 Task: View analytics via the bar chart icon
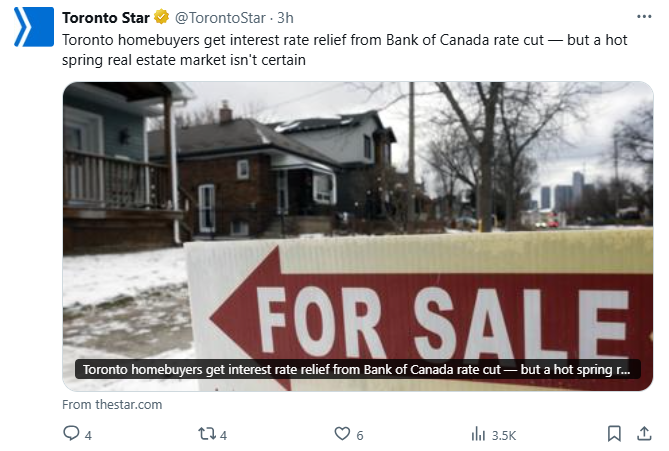[x=478, y=434]
